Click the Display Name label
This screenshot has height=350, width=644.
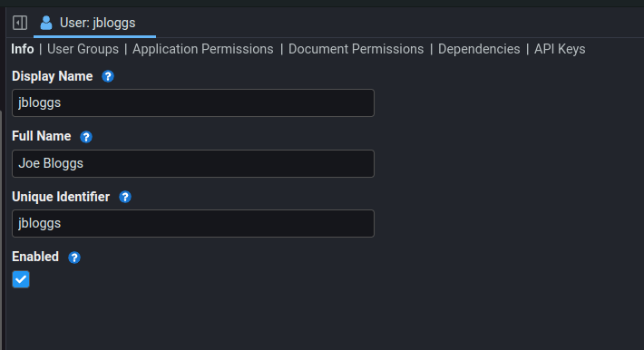click(x=53, y=76)
